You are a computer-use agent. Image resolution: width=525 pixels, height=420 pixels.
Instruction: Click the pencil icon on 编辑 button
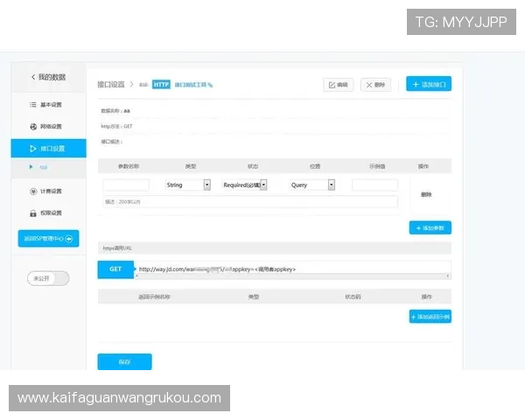coord(332,85)
